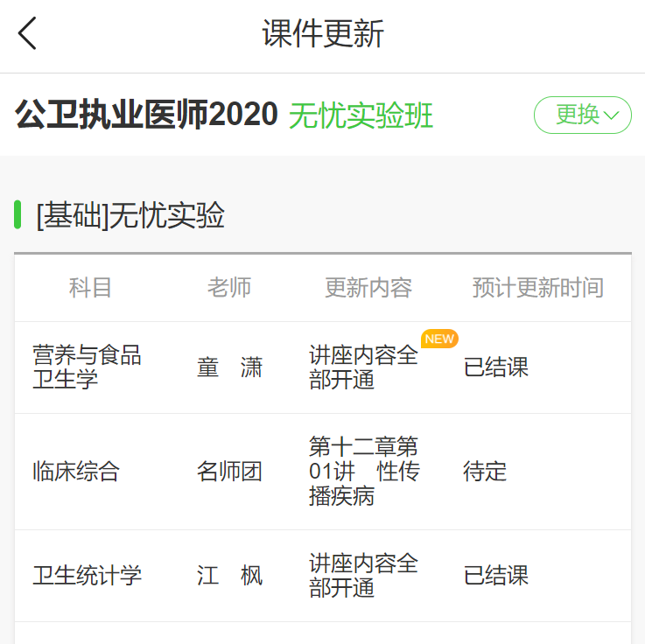Open the 临床综合 subject row
The image size is (645, 644).
[76, 472]
